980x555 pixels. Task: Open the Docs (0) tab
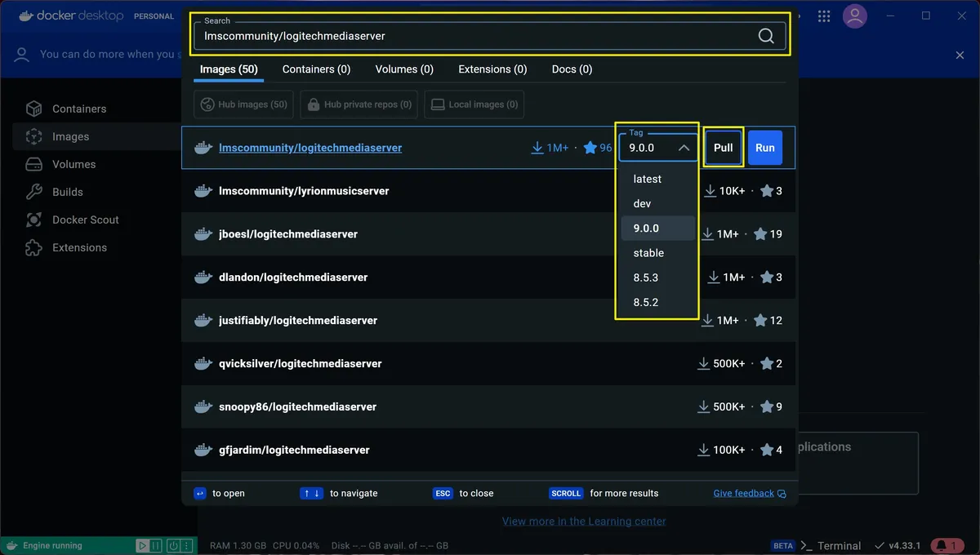pos(572,69)
